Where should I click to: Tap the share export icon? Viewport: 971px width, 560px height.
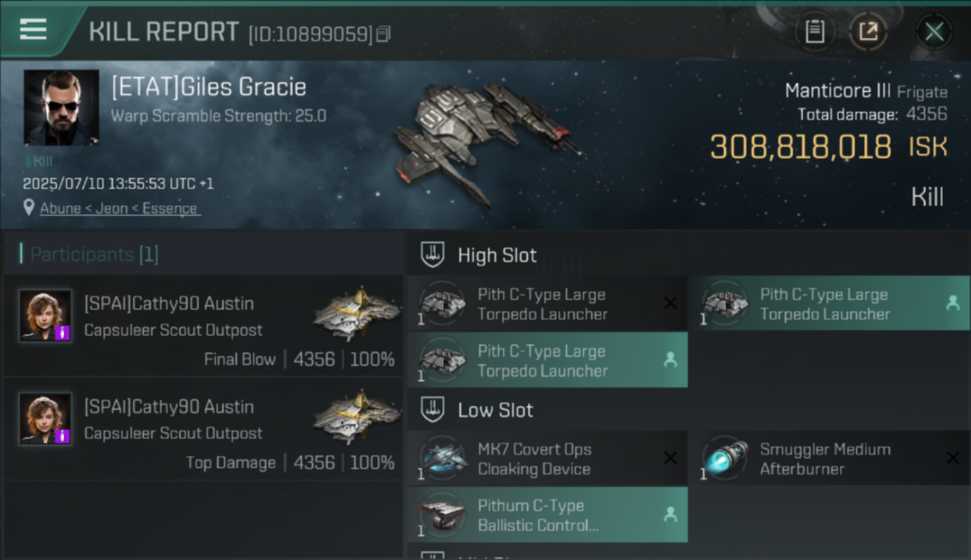pos(868,31)
